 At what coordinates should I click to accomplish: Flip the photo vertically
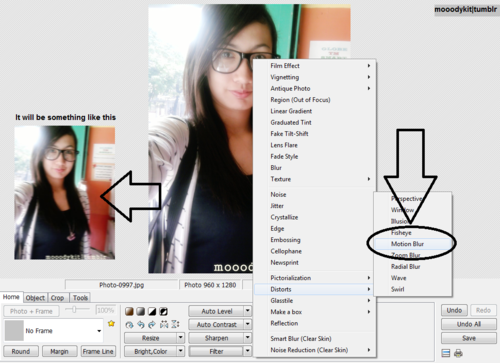coord(175,324)
